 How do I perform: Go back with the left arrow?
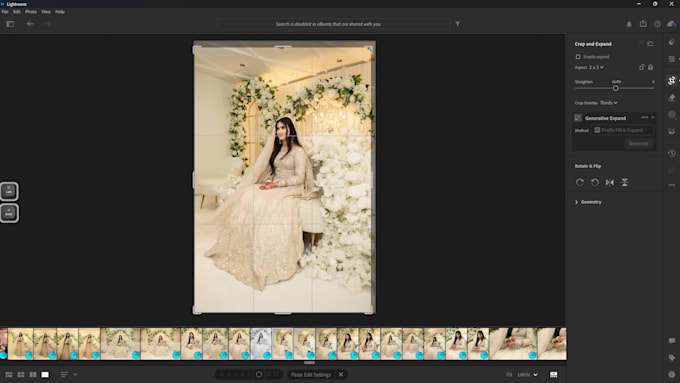(30, 24)
